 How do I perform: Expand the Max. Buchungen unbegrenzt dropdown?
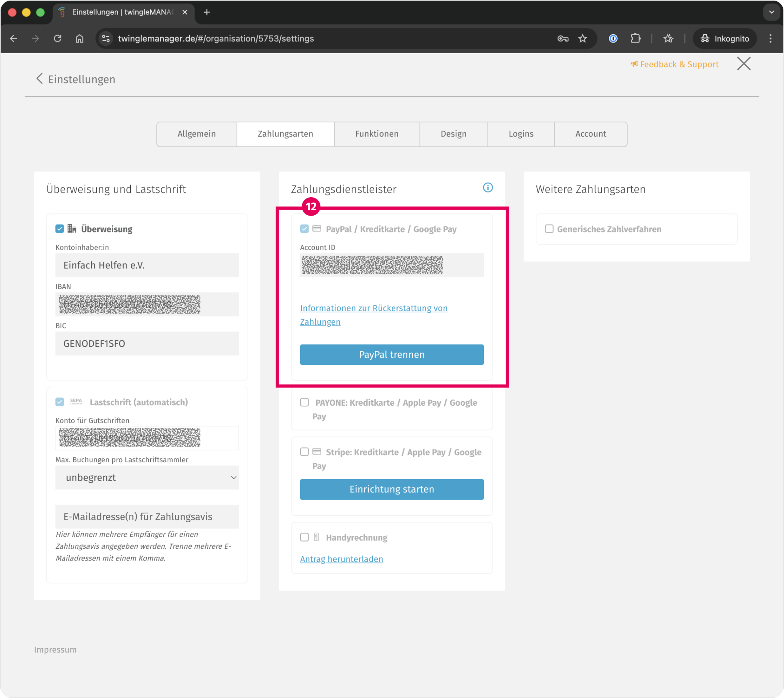coord(147,478)
